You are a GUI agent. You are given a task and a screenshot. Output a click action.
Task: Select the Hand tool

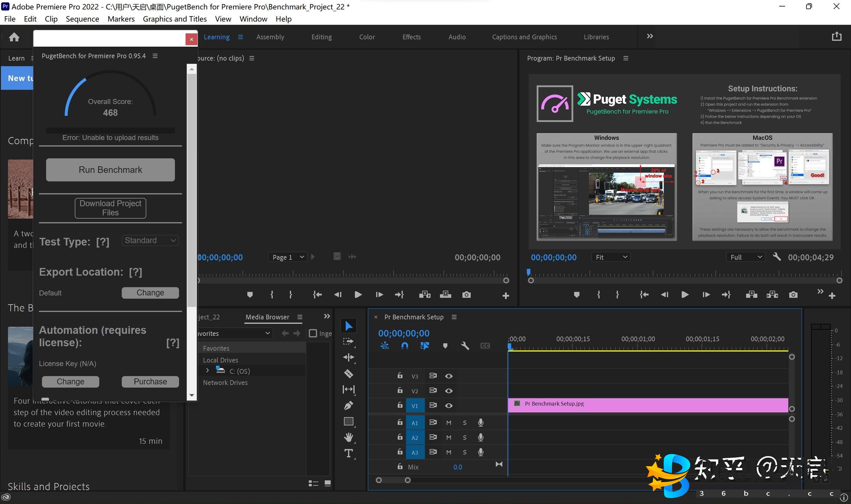click(x=348, y=437)
